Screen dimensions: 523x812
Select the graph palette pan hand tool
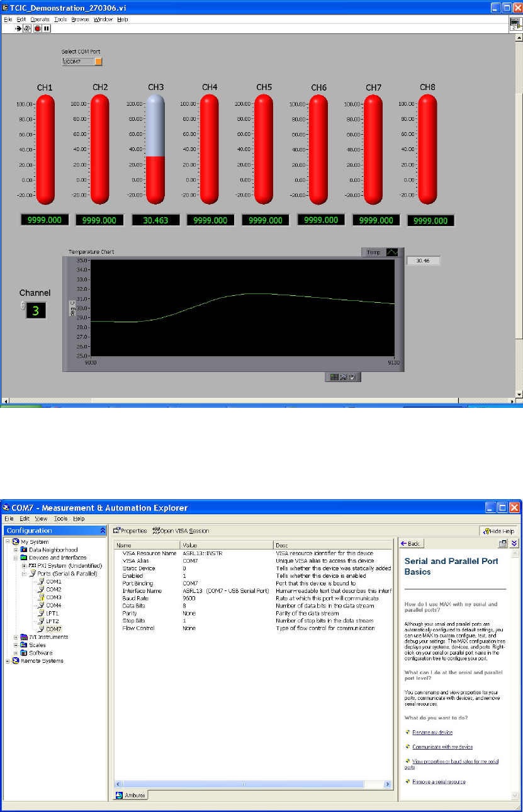point(352,377)
